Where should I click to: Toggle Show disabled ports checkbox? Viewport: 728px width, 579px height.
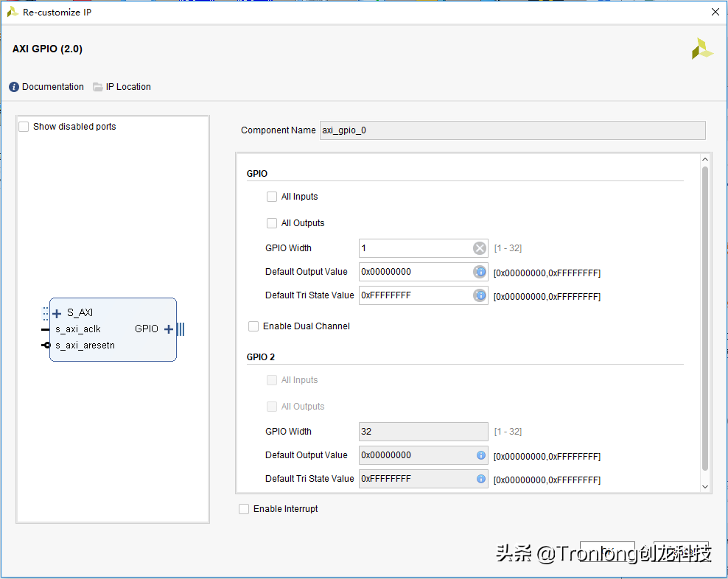pyautogui.click(x=24, y=127)
